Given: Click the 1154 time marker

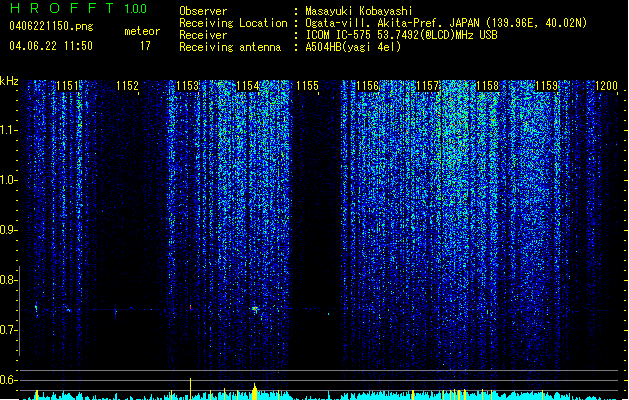Looking at the screenshot, I should point(248,85).
